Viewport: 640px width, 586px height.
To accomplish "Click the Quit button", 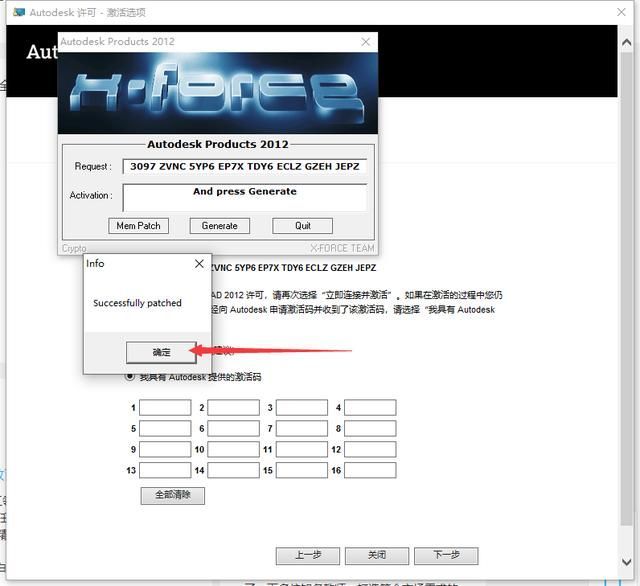I will pos(302,225).
